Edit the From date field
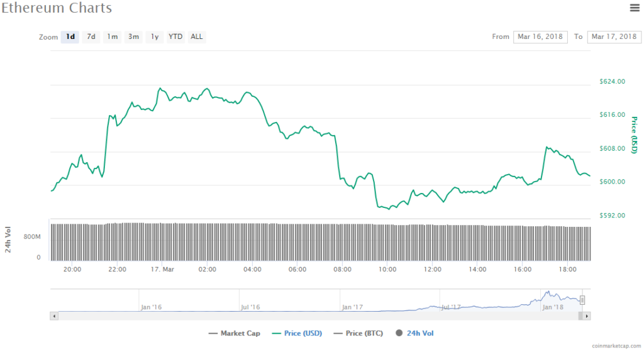The width and height of the screenshot is (644, 350). click(540, 37)
